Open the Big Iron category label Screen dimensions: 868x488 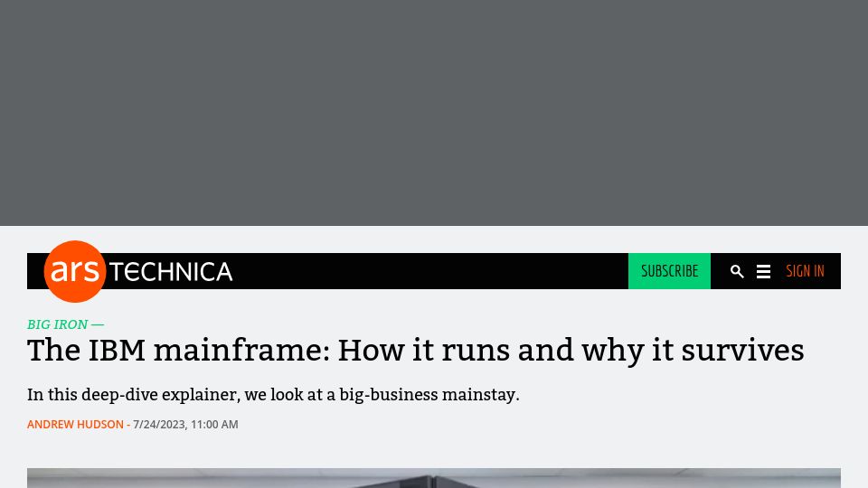(x=58, y=324)
